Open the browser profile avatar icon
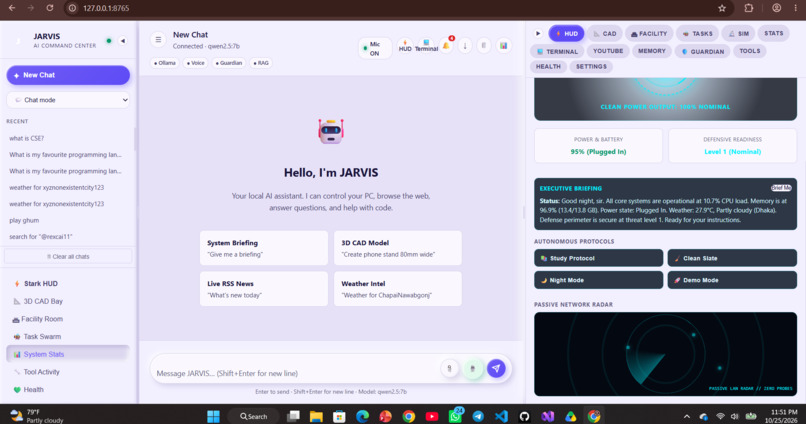The width and height of the screenshot is (806, 424). point(777,8)
